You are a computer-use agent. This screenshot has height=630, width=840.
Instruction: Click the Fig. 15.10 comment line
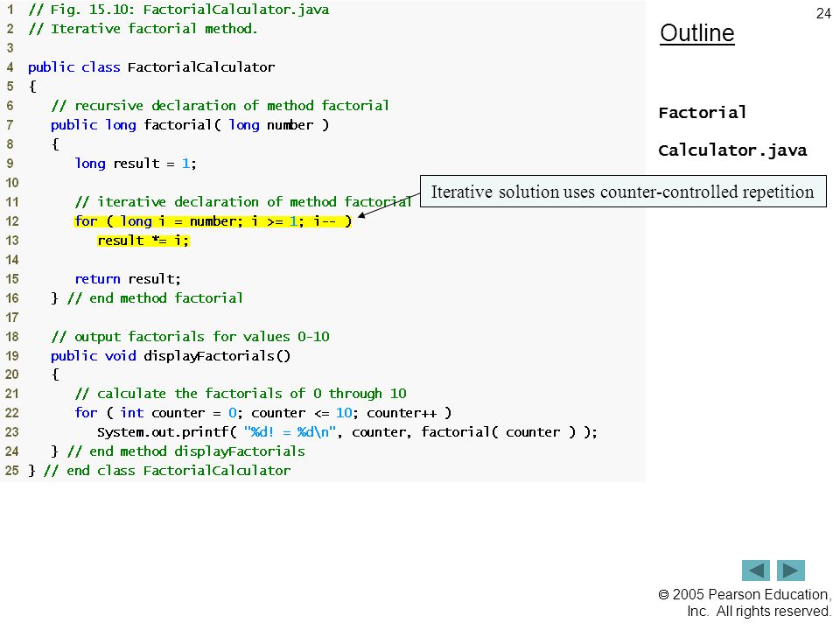coord(178,10)
